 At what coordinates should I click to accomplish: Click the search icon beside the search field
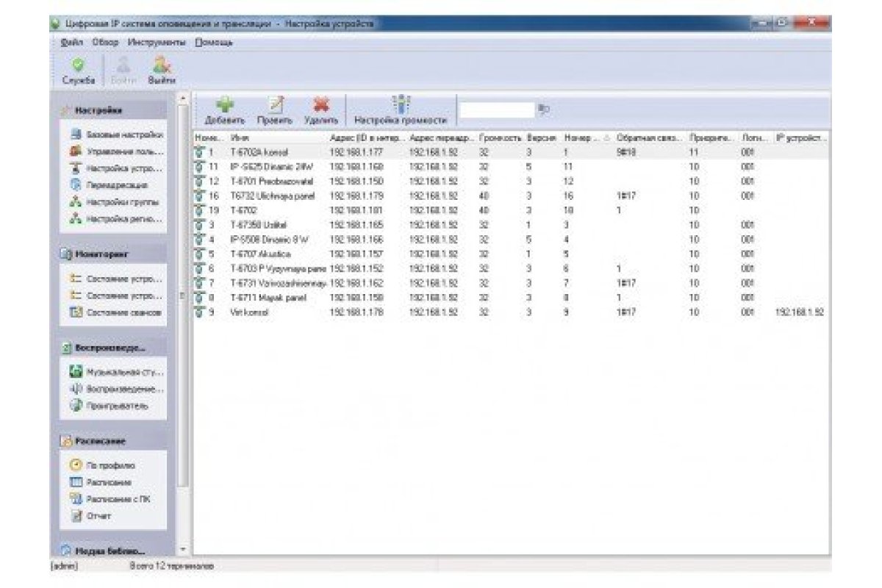pos(544,110)
